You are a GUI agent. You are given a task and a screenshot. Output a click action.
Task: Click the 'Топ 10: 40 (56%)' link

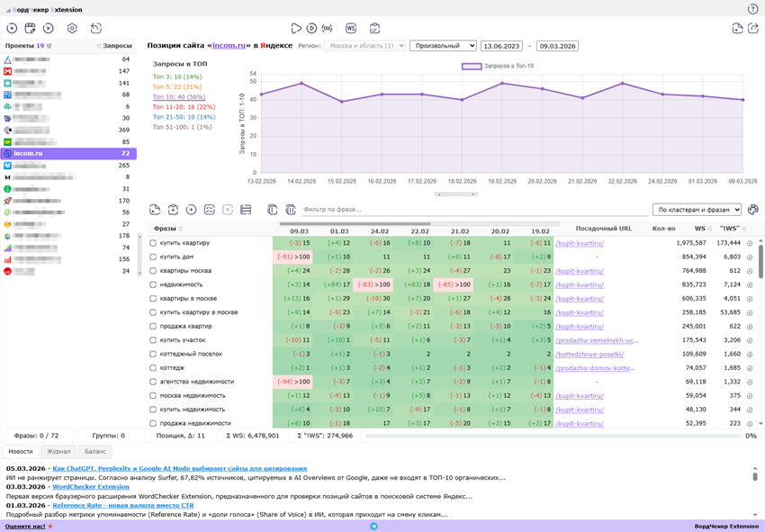[x=179, y=97]
